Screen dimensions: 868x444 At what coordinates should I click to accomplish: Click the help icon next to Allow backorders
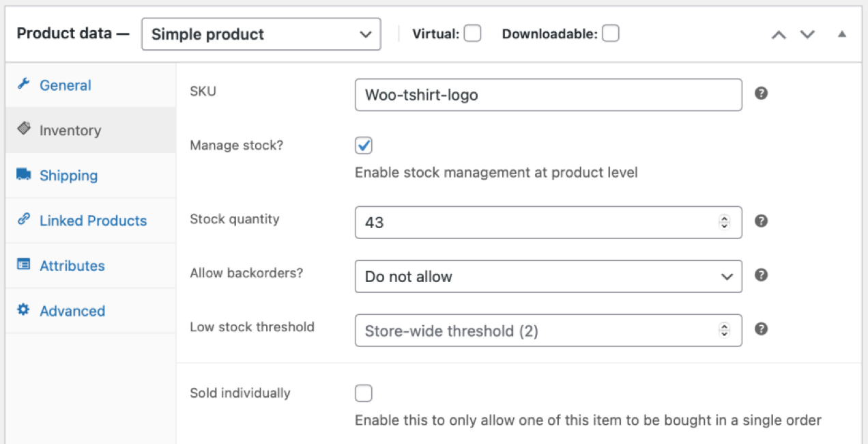tap(762, 275)
